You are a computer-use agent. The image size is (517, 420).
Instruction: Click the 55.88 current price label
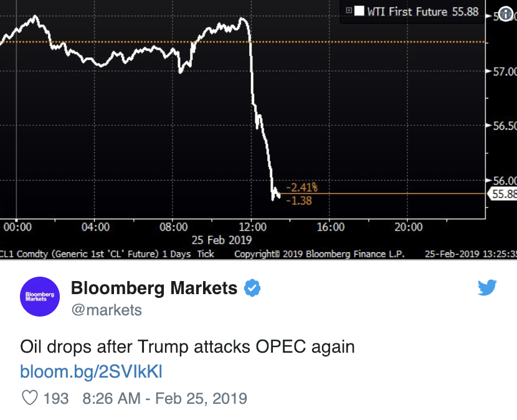pyautogui.click(x=502, y=194)
